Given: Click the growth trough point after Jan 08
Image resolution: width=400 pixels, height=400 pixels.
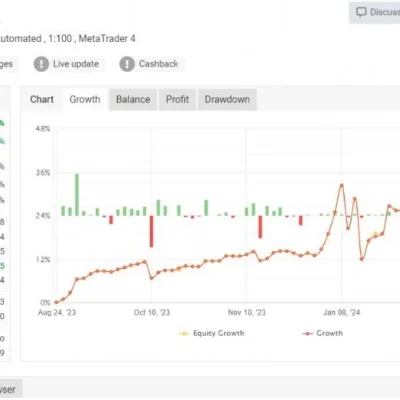Looking at the screenshot, I should 362,259.
